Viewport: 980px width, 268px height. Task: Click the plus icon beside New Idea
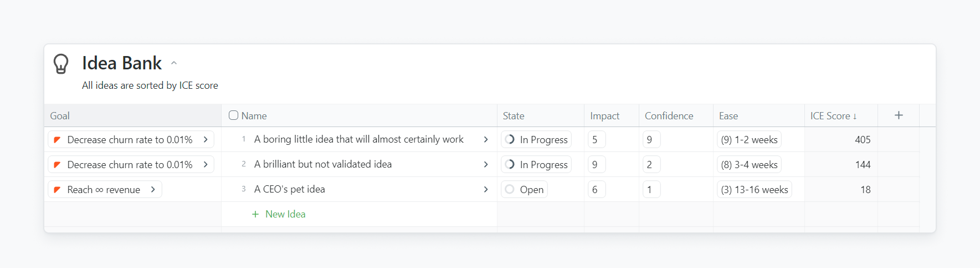[x=255, y=214]
